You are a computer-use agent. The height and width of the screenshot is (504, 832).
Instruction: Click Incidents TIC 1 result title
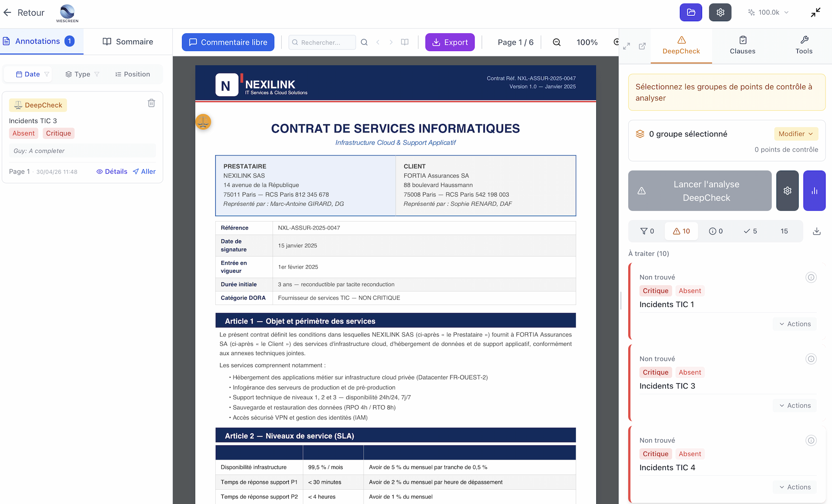666,304
